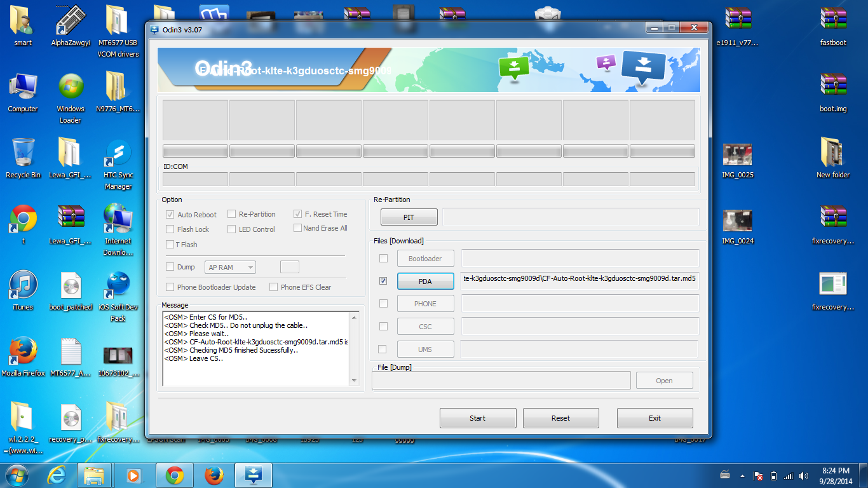The width and height of the screenshot is (868, 488).
Task: Uncheck the PDA file checkbox
Action: (x=383, y=281)
